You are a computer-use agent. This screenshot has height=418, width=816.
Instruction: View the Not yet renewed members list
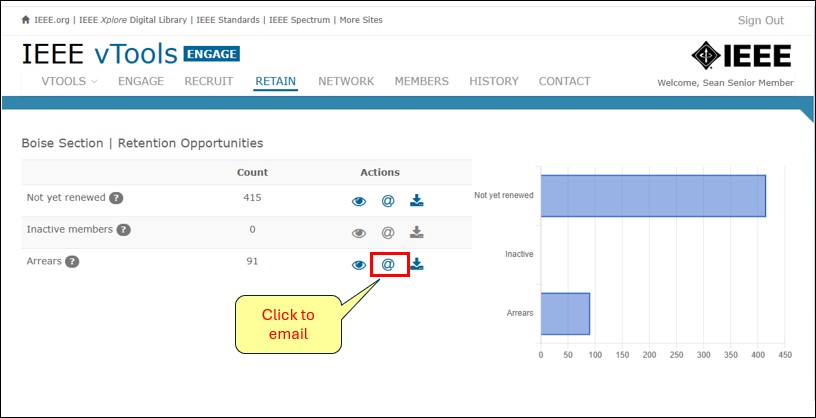[359, 201]
